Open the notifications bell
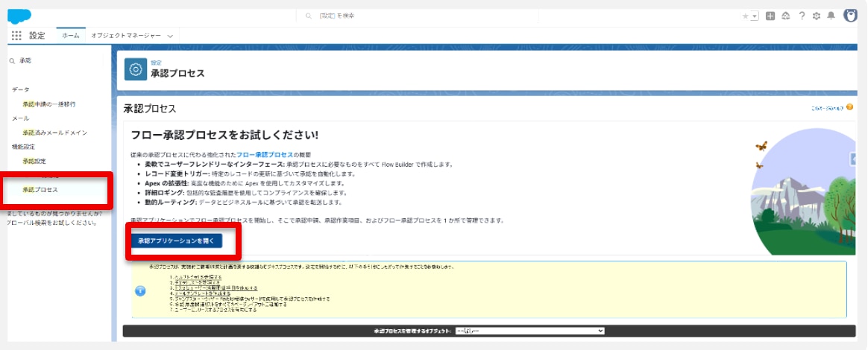Screen dimensions: 868x350 [831, 16]
